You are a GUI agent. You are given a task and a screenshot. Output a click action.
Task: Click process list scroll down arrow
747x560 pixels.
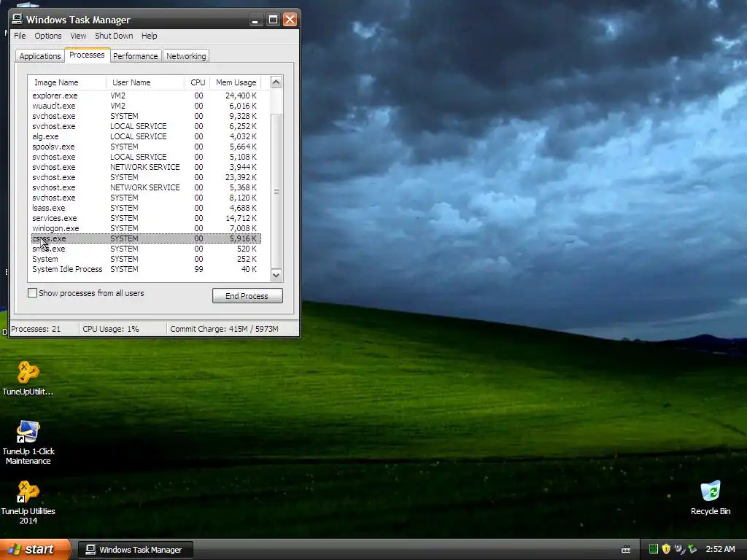pos(276,275)
